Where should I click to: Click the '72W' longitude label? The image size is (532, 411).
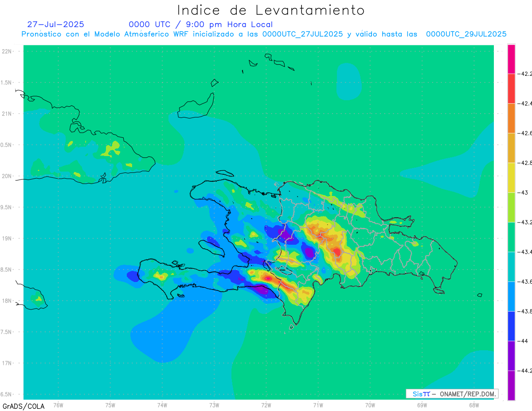(x=266, y=405)
